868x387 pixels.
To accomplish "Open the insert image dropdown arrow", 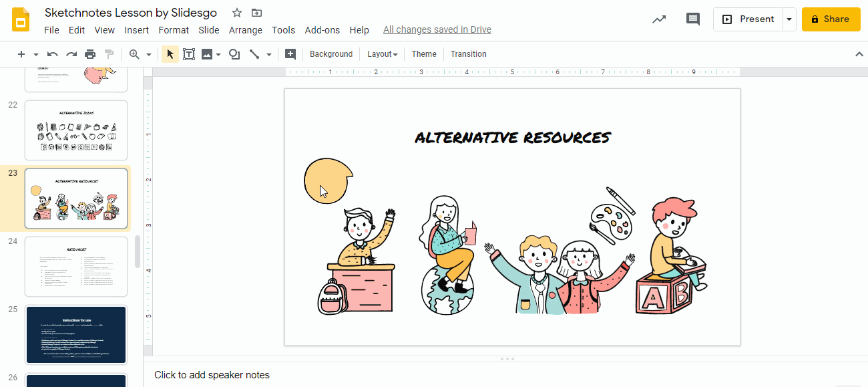I will (218, 54).
